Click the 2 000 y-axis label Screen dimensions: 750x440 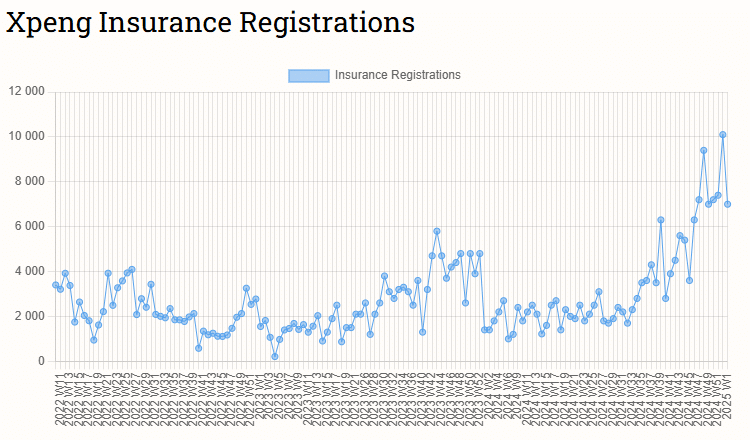[x=29, y=316]
